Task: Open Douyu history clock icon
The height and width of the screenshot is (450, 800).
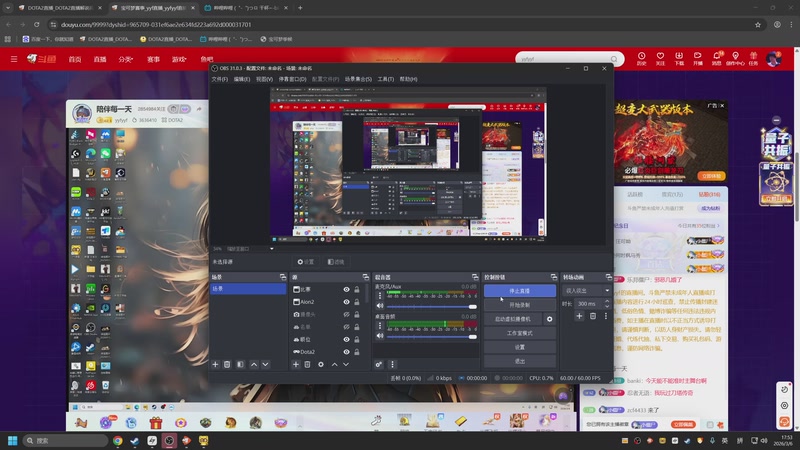Action: click(x=641, y=58)
